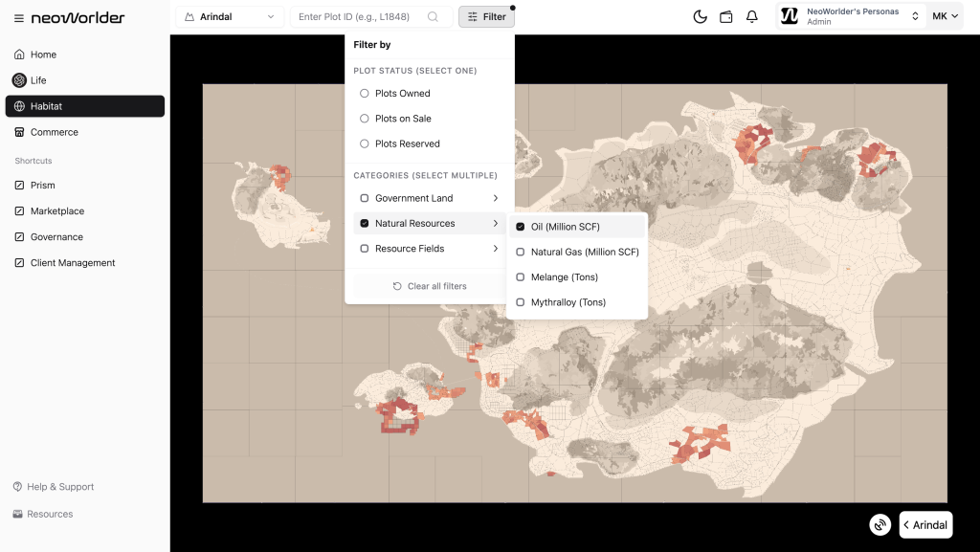Click the mountain icon in region selector
This screenshot has height=552, width=980.
[x=189, y=17]
